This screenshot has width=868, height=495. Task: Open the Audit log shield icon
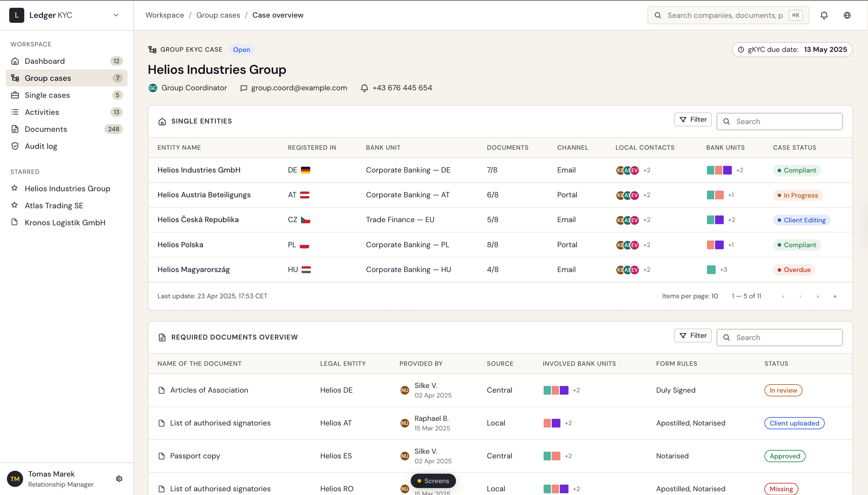click(15, 146)
